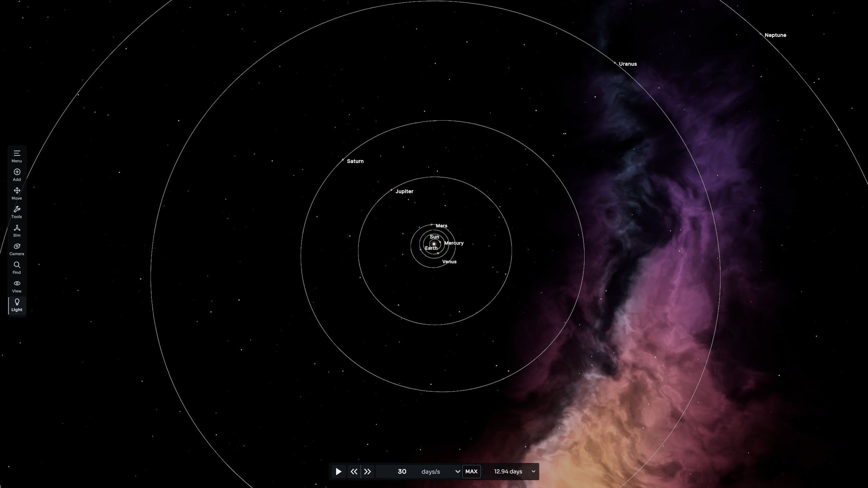Select the Earth label

coord(431,248)
